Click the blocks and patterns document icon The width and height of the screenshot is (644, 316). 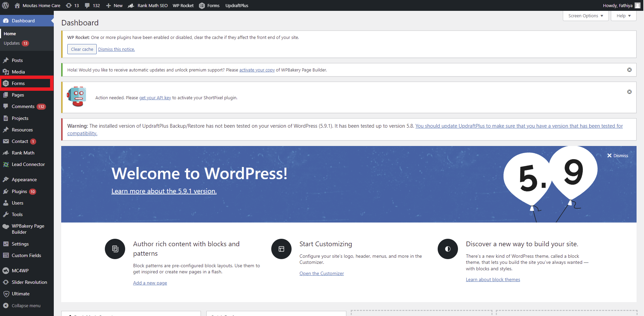(115, 249)
